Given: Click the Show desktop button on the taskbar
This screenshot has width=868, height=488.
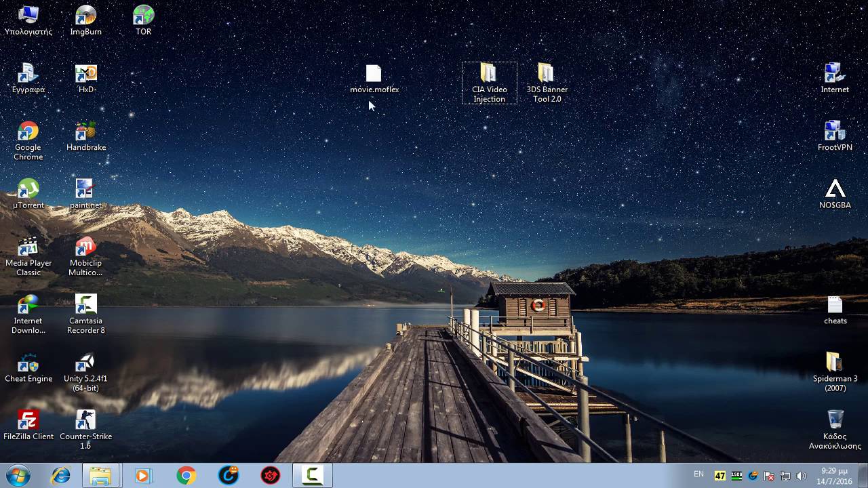Looking at the screenshot, I should tap(863, 476).
